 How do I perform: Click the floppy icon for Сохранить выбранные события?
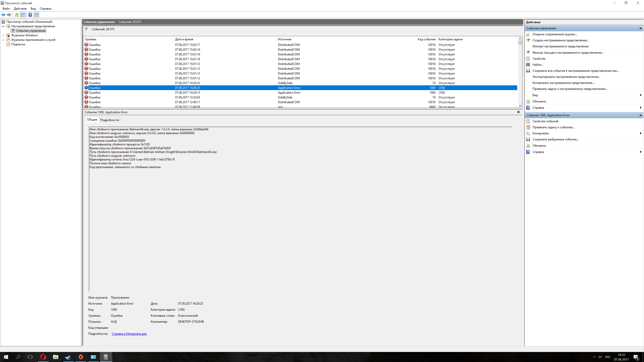pos(528,139)
